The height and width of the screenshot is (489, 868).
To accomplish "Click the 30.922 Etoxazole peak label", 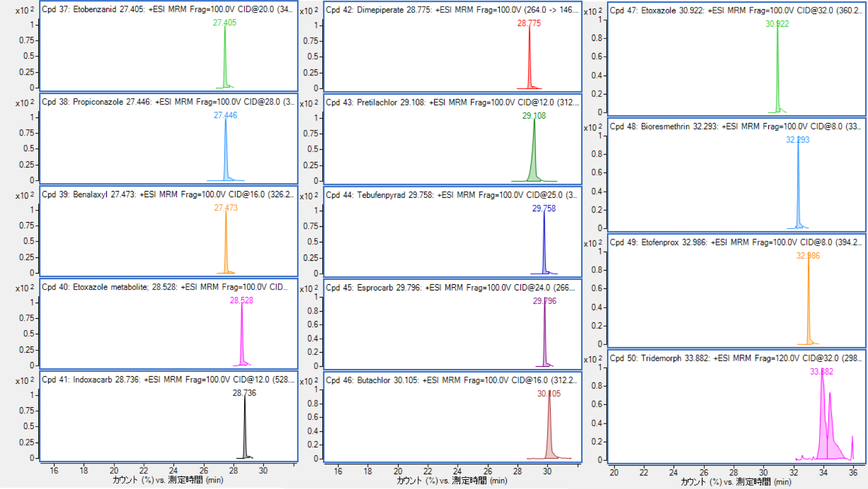I will pyautogui.click(x=777, y=24).
